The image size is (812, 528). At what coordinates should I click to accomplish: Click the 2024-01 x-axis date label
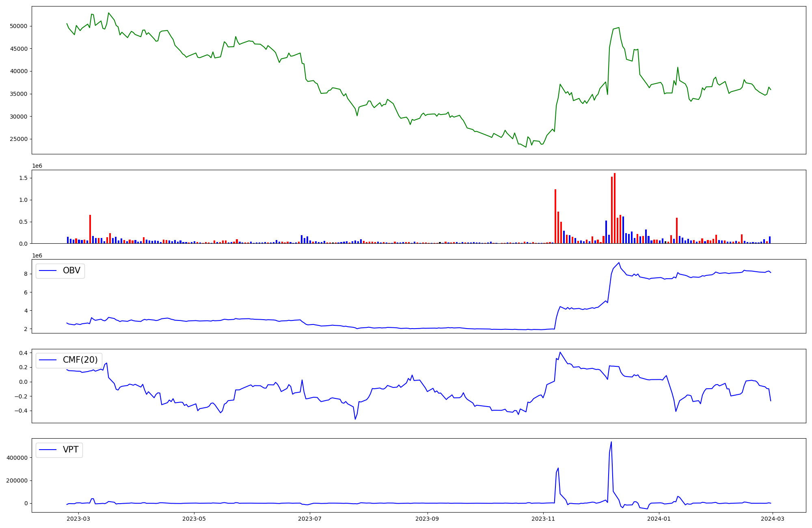click(x=659, y=519)
